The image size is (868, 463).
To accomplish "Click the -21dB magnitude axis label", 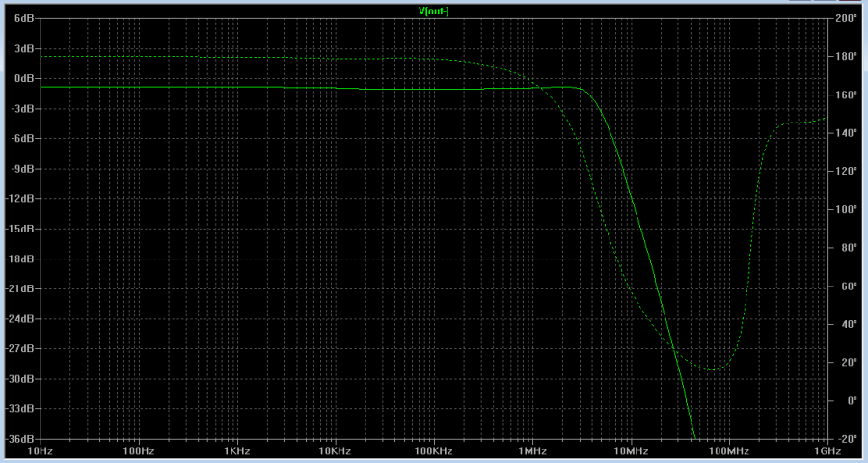I will 20,288.
